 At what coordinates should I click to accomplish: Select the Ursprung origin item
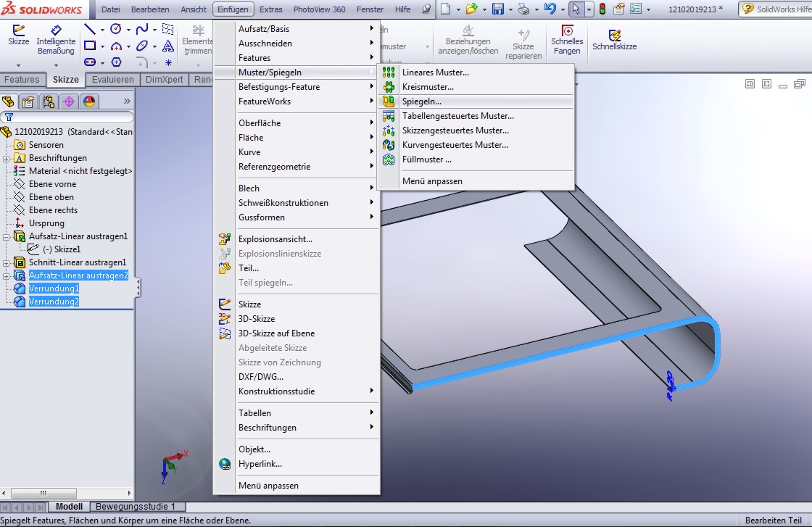coord(46,223)
